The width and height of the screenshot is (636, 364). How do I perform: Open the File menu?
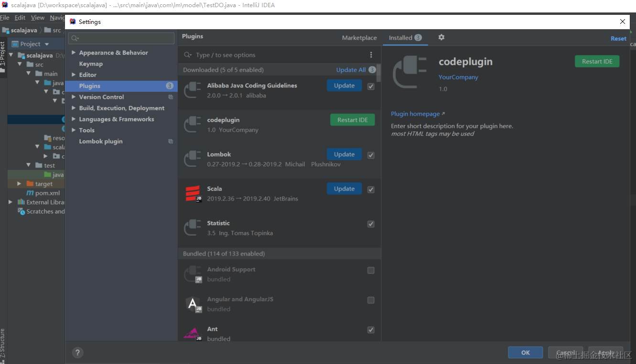tap(5, 18)
